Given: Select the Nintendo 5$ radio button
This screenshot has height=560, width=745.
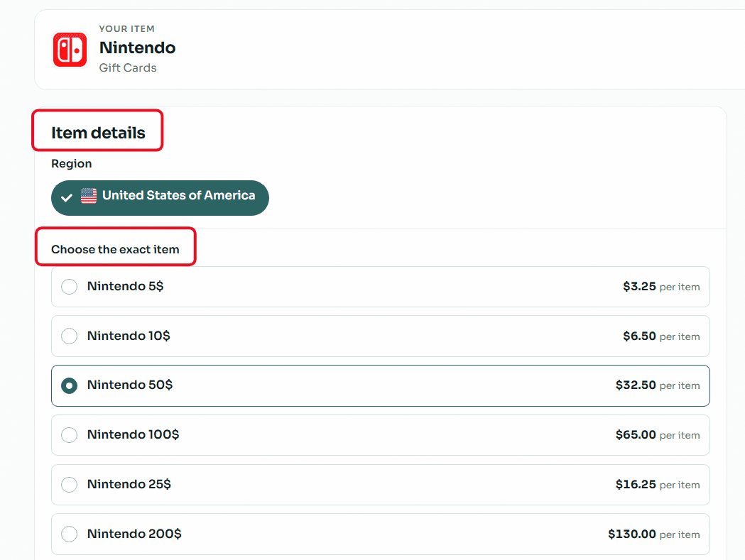Looking at the screenshot, I should [x=70, y=287].
